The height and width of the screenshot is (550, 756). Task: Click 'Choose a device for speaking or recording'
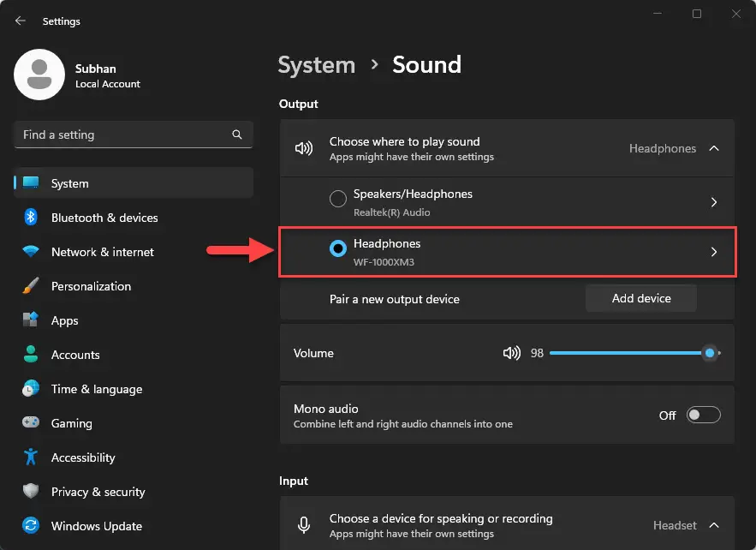pyautogui.click(x=441, y=518)
